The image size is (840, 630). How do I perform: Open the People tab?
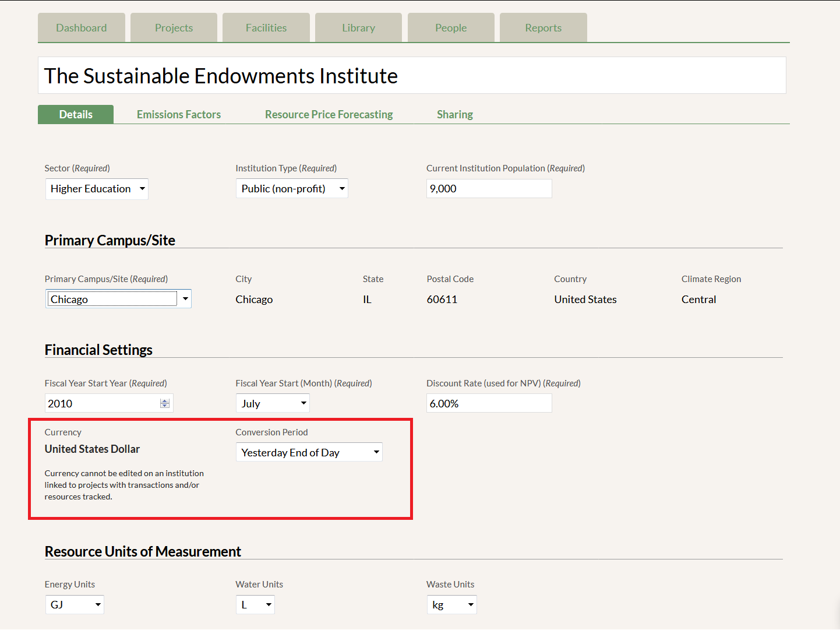pos(451,27)
